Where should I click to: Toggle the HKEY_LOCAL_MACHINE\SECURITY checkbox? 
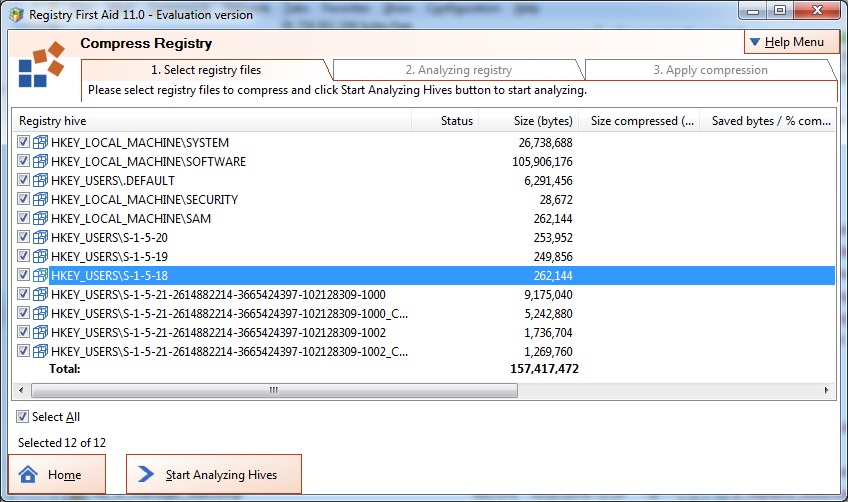pyautogui.click(x=23, y=199)
